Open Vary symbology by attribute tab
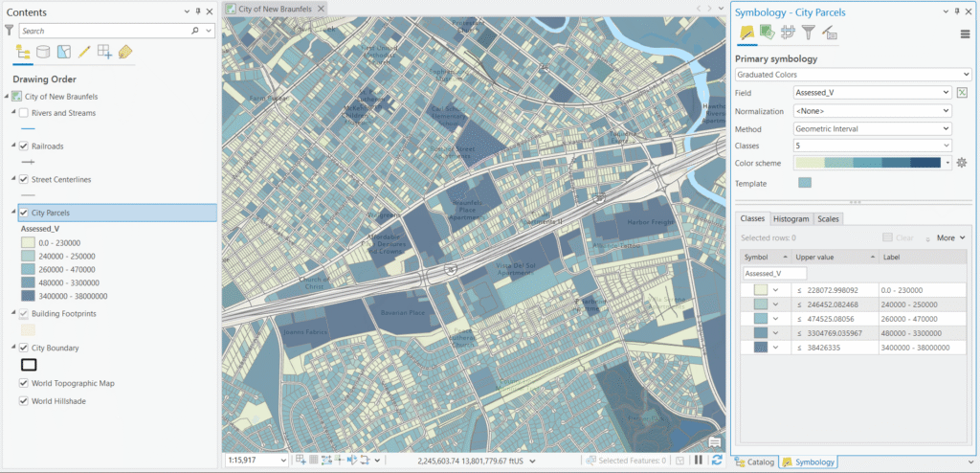 click(767, 34)
